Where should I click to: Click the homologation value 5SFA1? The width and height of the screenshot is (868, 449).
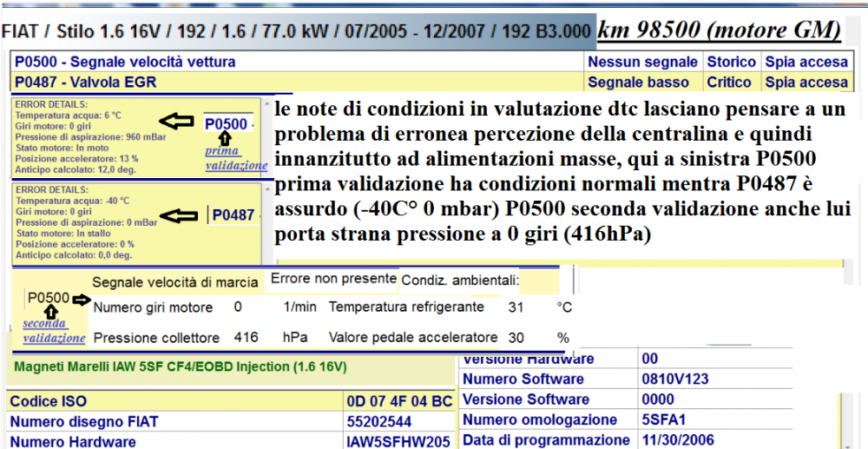tap(664, 419)
